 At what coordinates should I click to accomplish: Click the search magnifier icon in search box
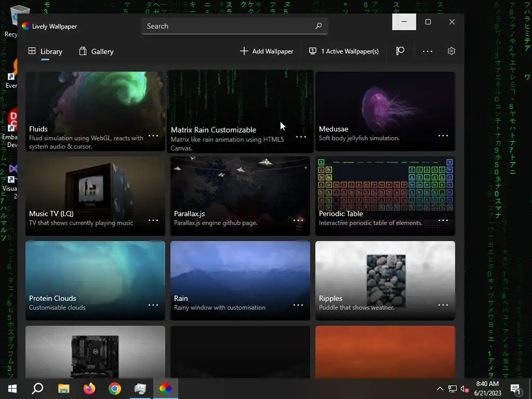(318, 26)
